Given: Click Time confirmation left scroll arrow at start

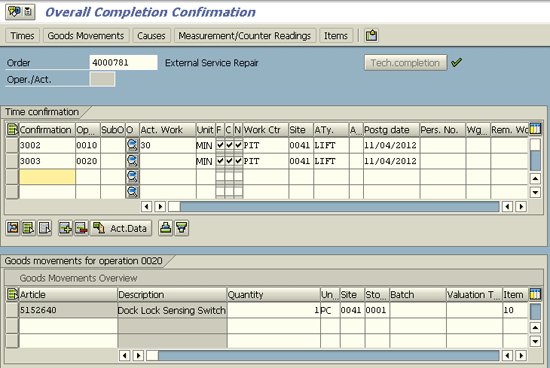Looking at the screenshot, I should pyautogui.click(x=147, y=207).
